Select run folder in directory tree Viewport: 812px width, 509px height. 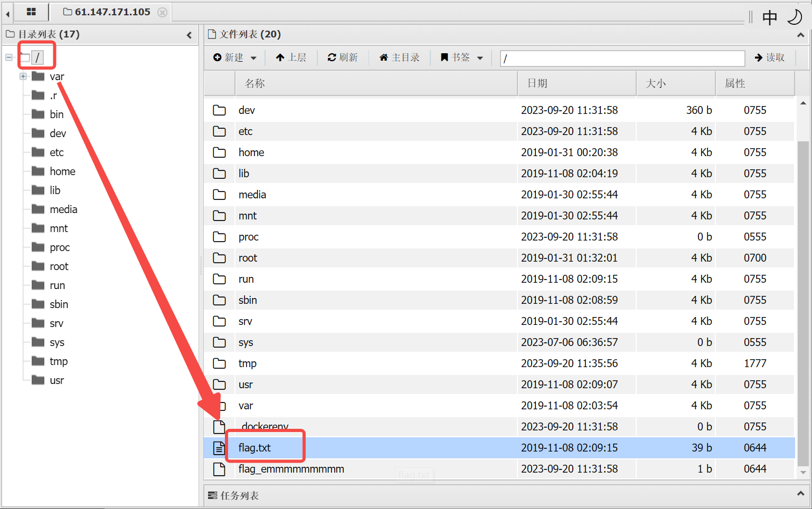tap(57, 285)
